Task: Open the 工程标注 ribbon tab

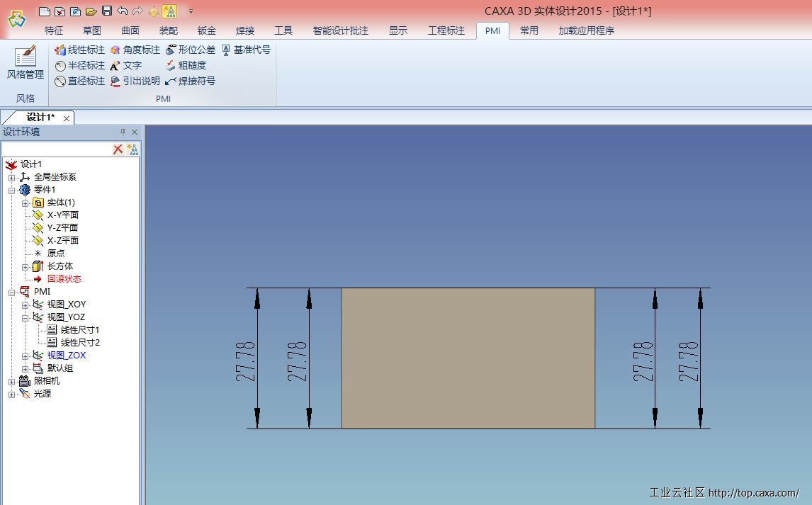Action: [x=446, y=30]
